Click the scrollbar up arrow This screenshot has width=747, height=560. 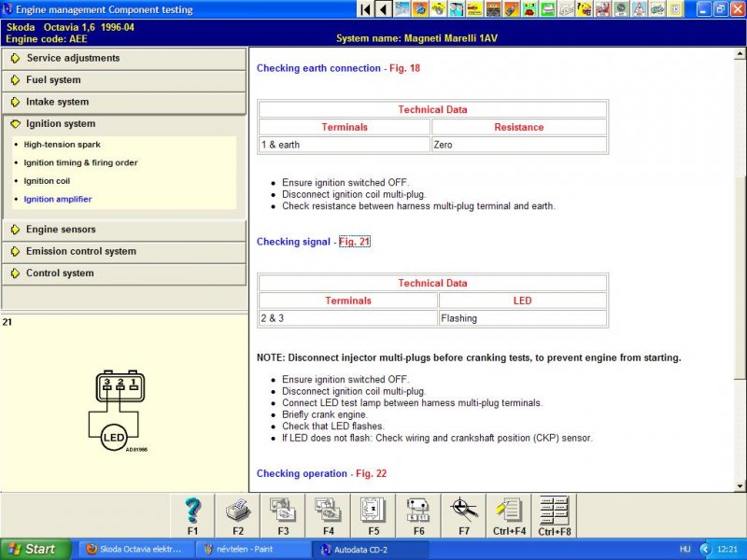click(x=740, y=53)
